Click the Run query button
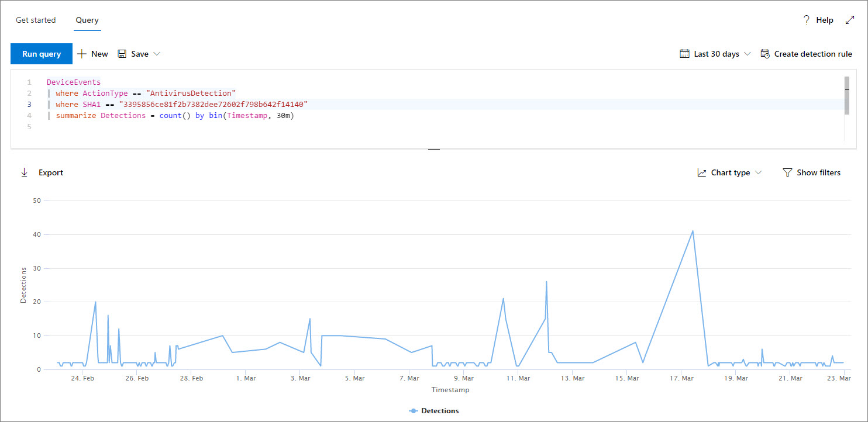The height and width of the screenshot is (422, 868). point(42,54)
